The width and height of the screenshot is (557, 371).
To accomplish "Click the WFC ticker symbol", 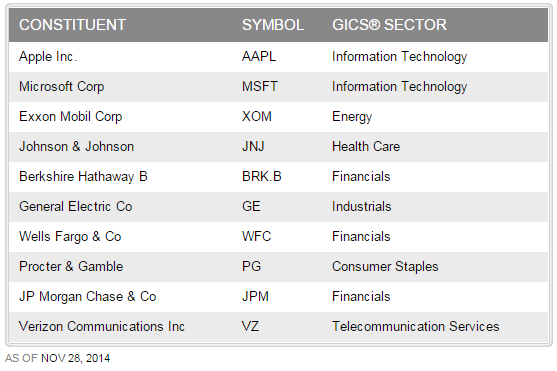I will [256, 237].
